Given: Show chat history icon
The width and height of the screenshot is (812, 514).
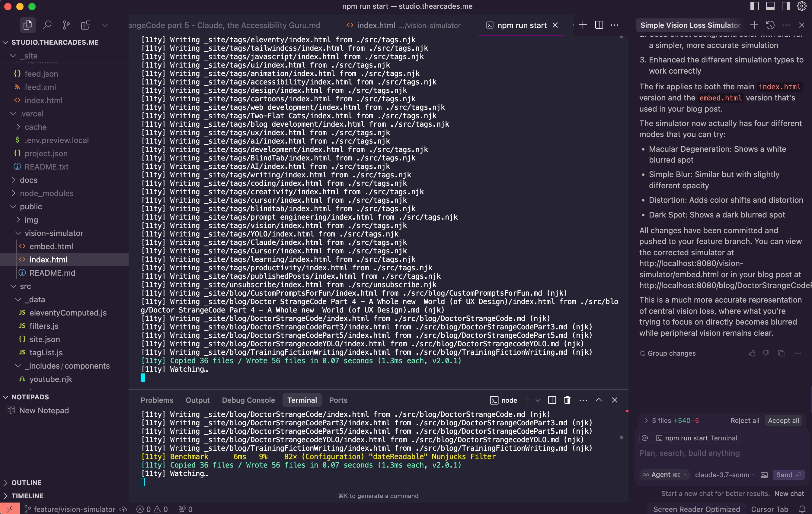Looking at the screenshot, I should tap(770, 25).
